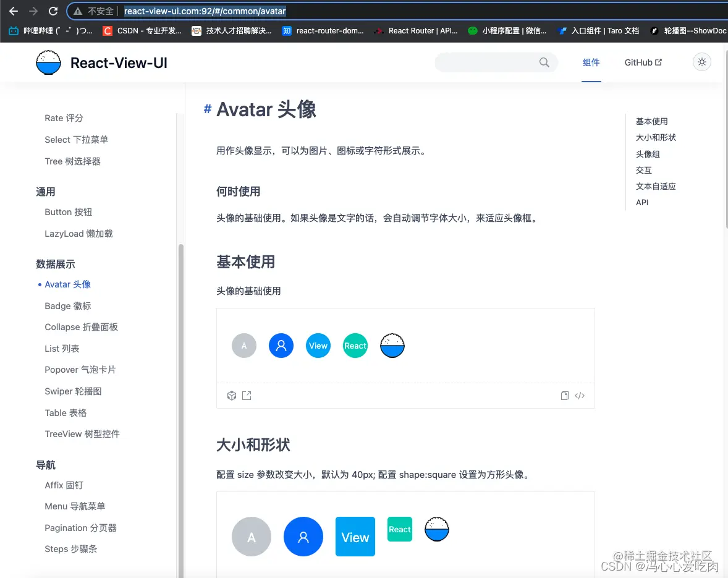Click the Swiper 轮播图 sidebar entry
The width and height of the screenshot is (728, 578).
[72, 391]
